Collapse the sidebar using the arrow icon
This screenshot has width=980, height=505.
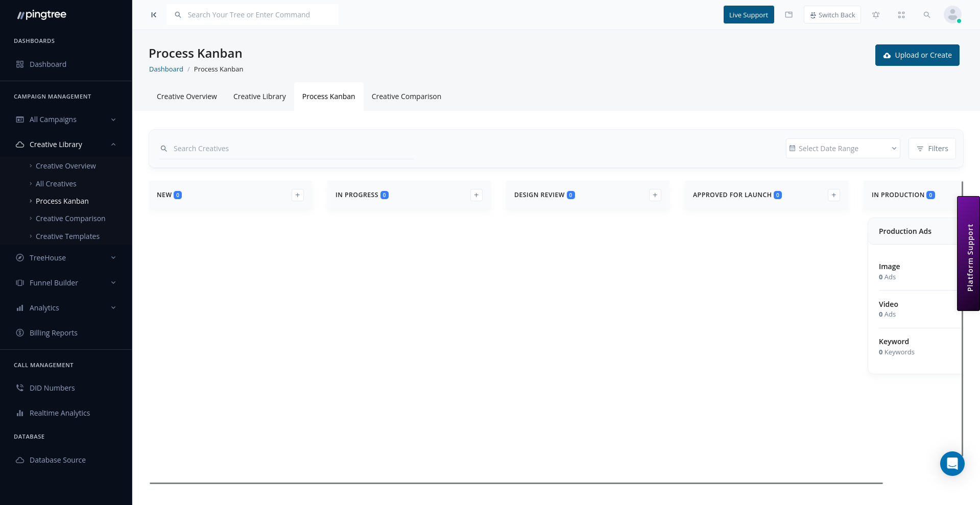(153, 15)
